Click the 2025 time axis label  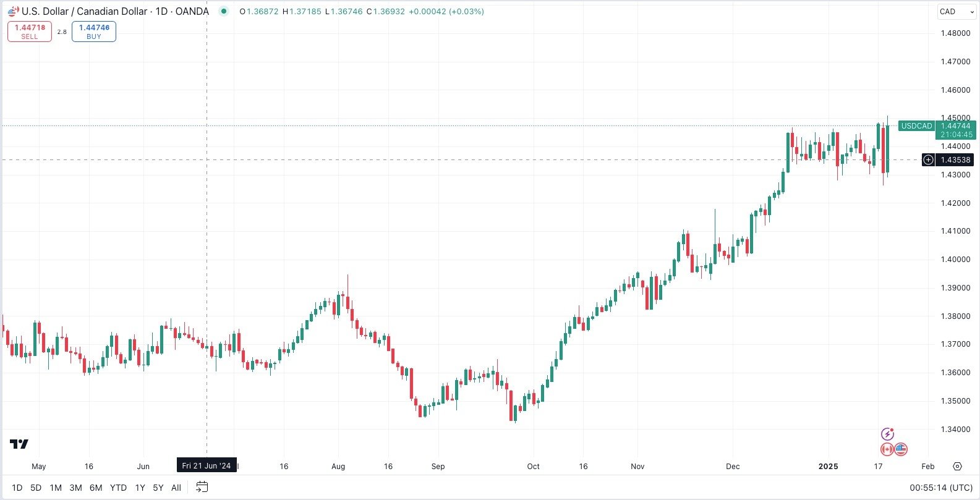tap(828, 467)
